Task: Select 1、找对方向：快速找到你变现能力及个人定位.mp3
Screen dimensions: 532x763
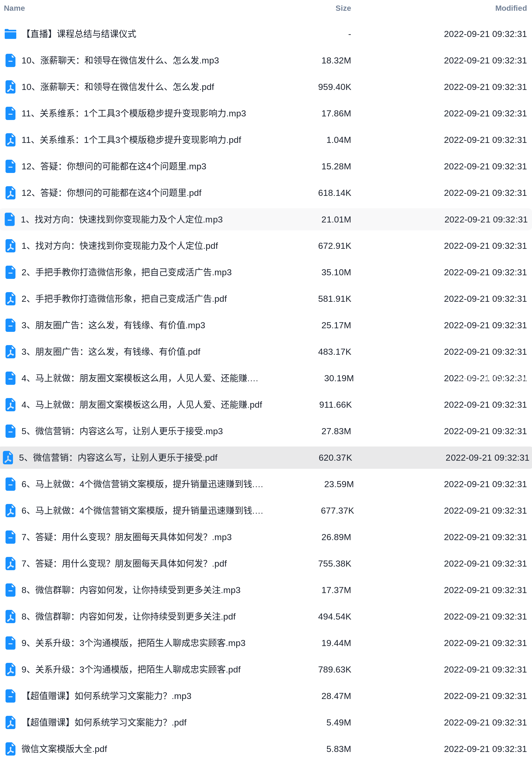Action: 122,219
